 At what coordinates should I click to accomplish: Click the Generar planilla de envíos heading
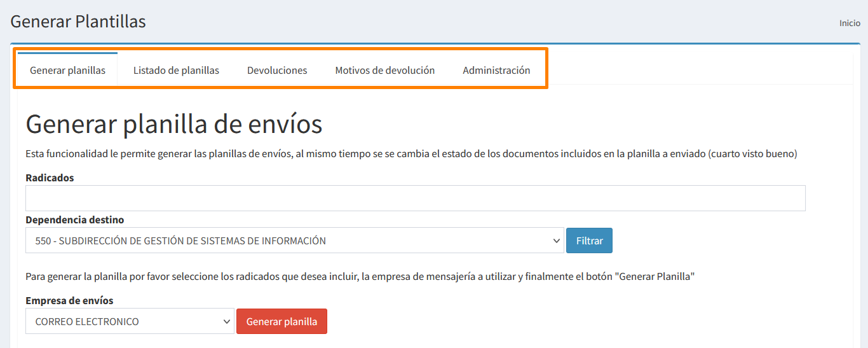[174, 123]
